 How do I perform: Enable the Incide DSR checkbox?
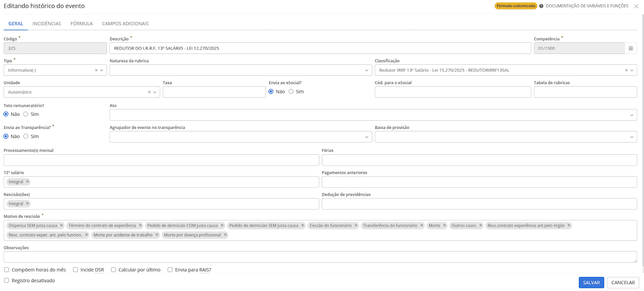(x=75, y=270)
